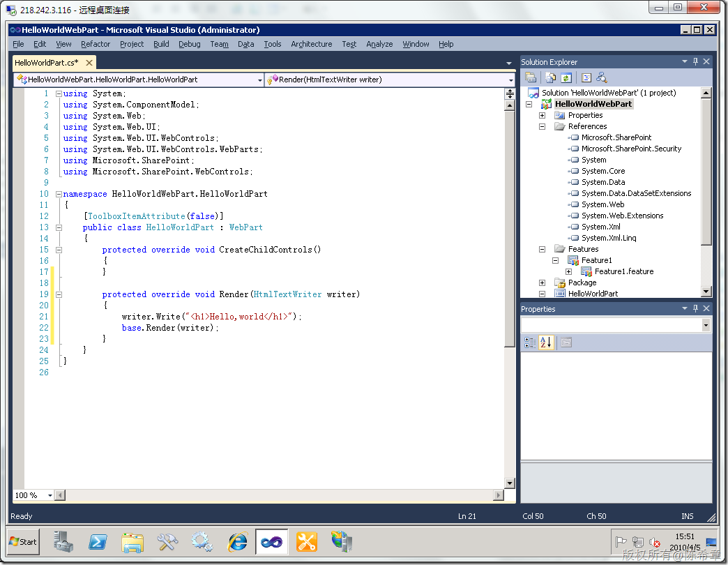728x565 pixels.
Task: Click the hammer-and-wrench tools icon in taskbar
Action: click(167, 542)
